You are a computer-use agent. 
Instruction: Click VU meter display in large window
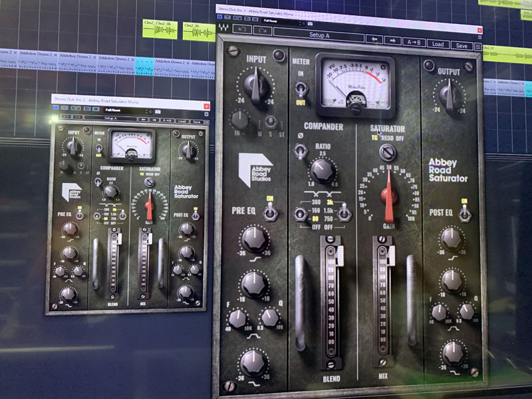[355, 84]
